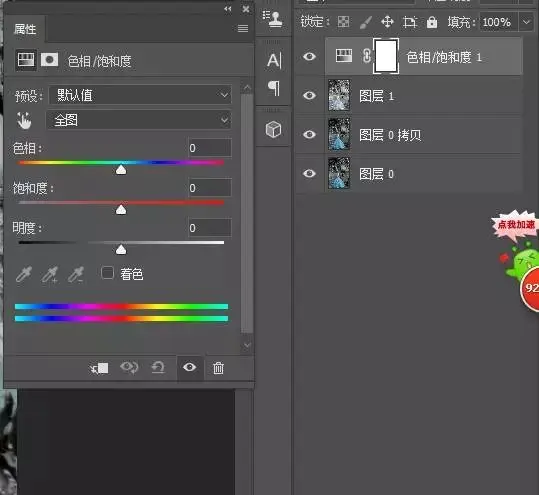Open the 预设 preset dropdown
Screen dimensions: 539x495
click(x=140, y=95)
